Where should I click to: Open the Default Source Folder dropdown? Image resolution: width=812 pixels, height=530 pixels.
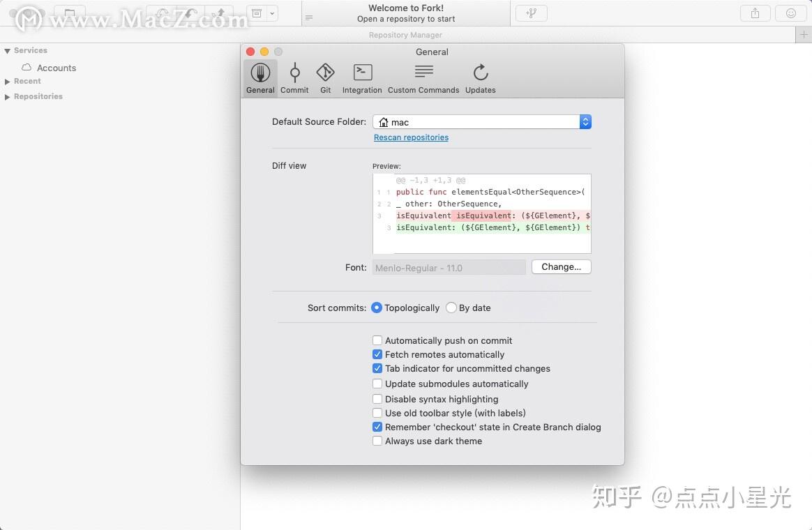585,121
